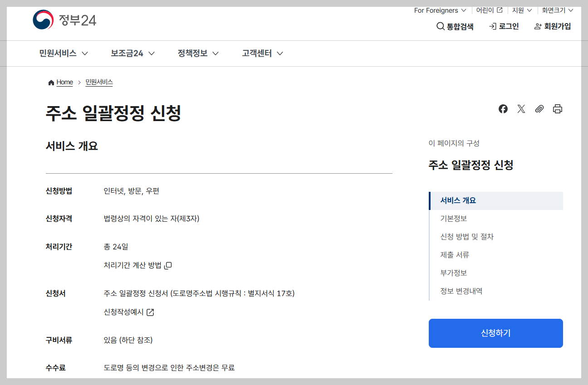Click the 수수료 value about 무료
Viewport: 588px width, 385px height.
pos(169,368)
